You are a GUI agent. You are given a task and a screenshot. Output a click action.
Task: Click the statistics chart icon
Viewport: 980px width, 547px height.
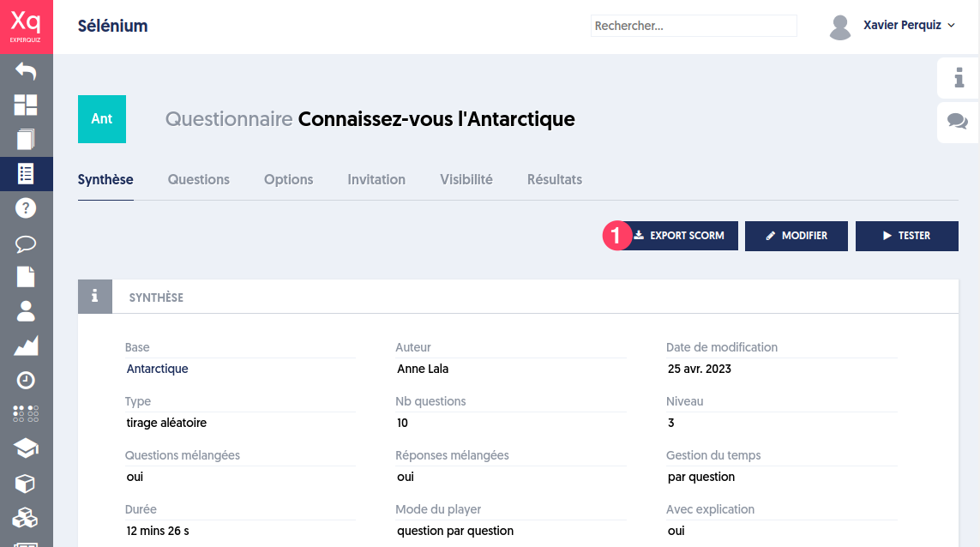click(26, 345)
